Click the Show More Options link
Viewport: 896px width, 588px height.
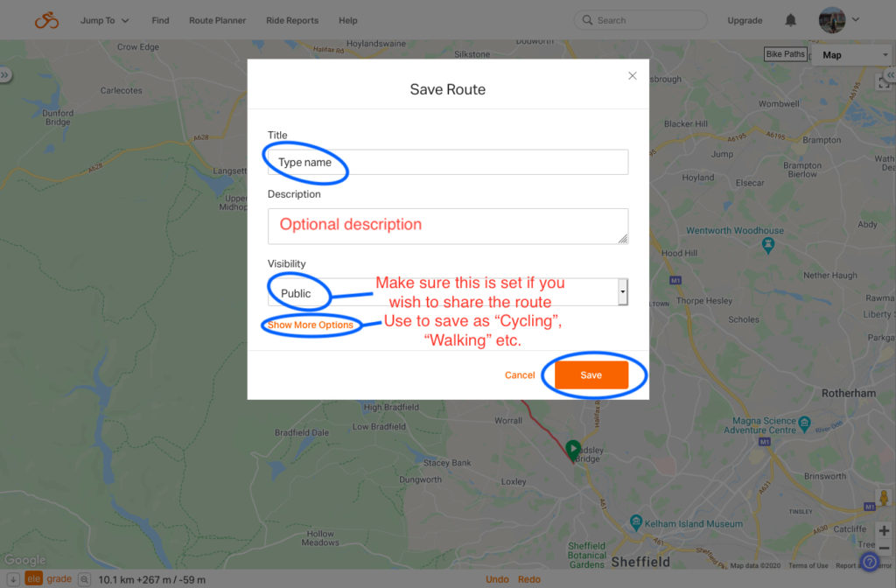(311, 325)
